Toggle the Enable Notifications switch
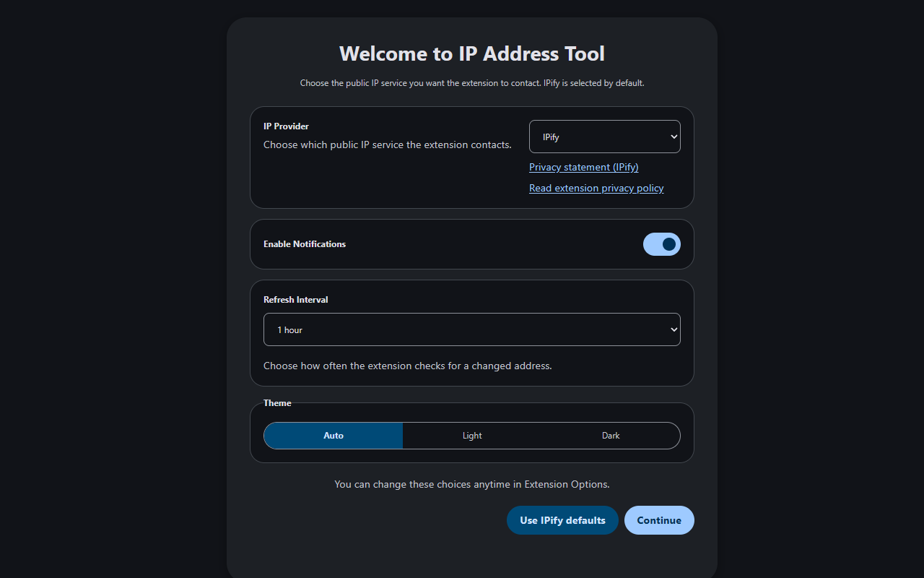Viewport: 924px width, 578px height. [662, 244]
